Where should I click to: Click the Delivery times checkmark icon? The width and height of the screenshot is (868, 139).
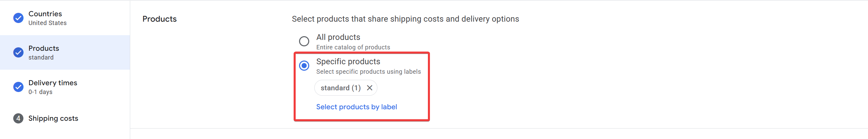click(18, 87)
